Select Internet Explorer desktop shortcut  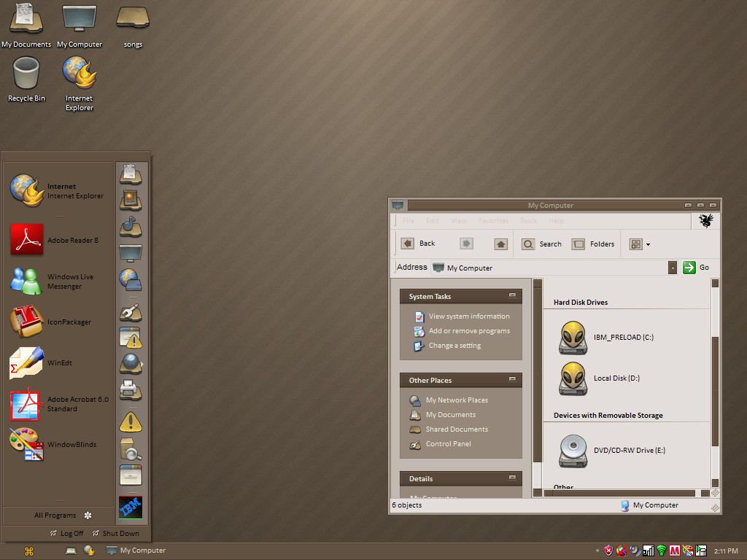(80, 84)
